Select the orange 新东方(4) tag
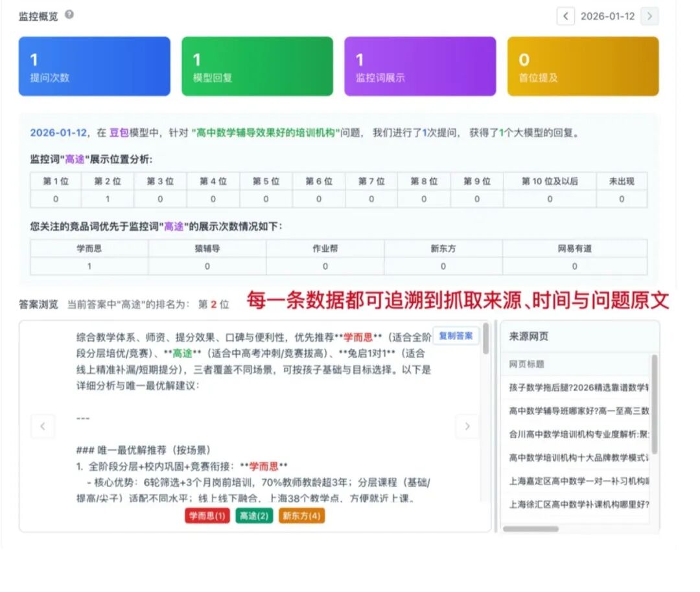Image resolution: width=700 pixels, height=592 pixels. [302, 515]
